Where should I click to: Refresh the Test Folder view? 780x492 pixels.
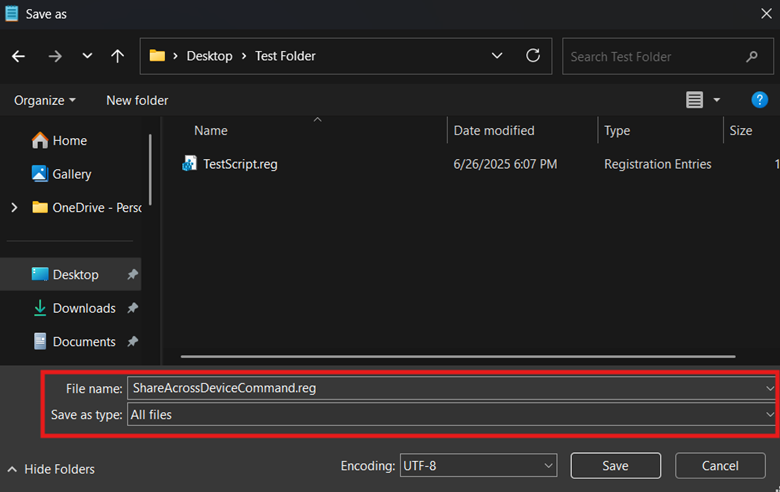(533, 56)
